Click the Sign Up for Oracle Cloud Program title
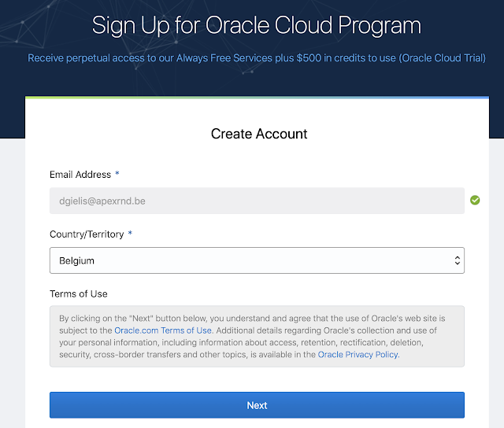The width and height of the screenshot is (504, 428). pos(256,25)
